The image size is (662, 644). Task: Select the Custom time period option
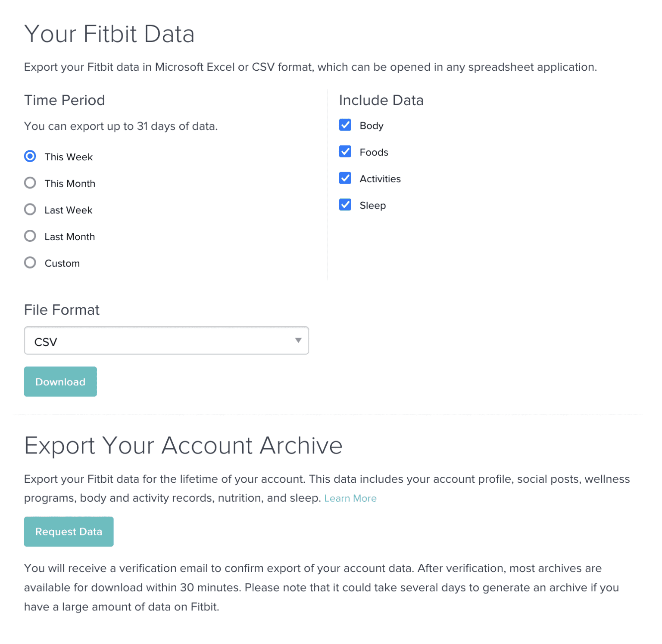30,262
